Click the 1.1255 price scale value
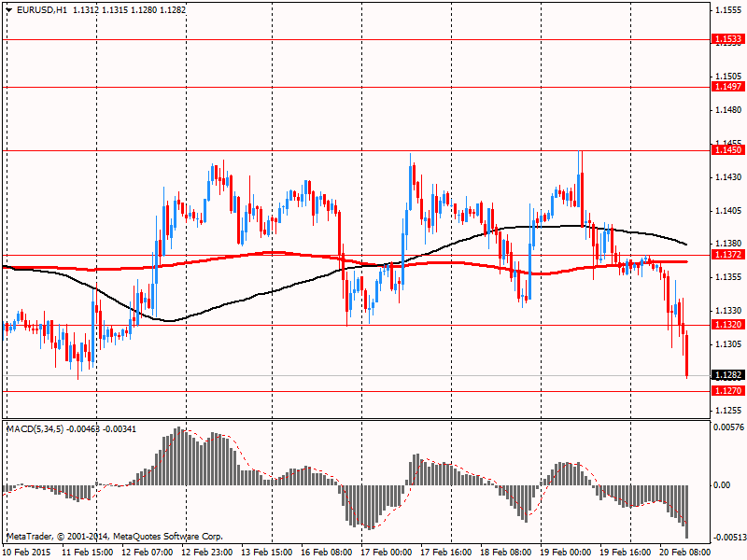The height and width of the screenshot is (560, 747). pos(728,411)
